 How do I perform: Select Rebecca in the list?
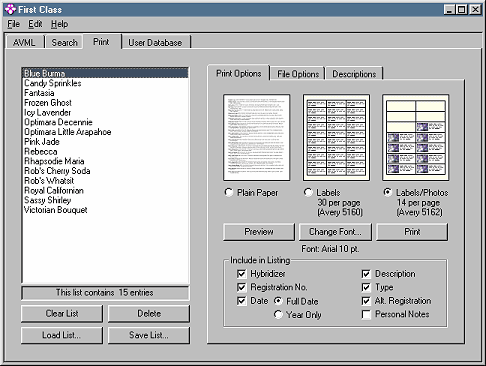point(105,151)
